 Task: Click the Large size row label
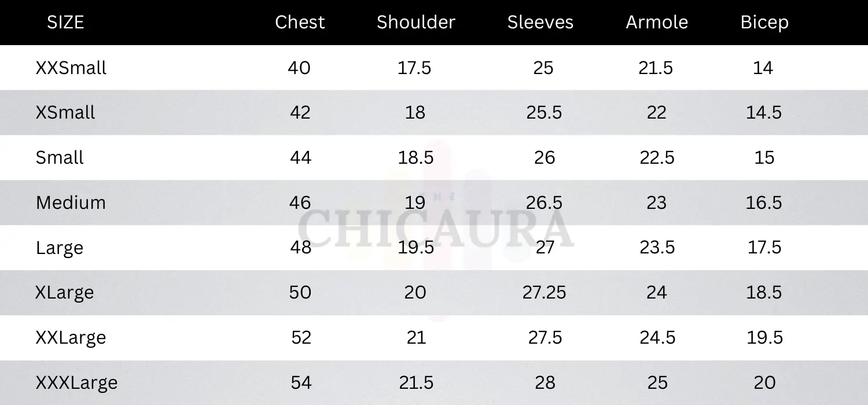point(60,248)
